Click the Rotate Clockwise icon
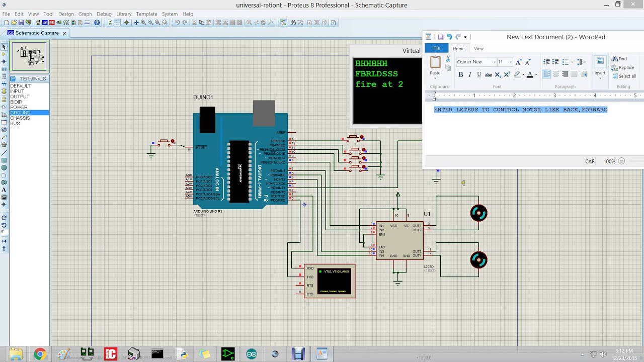The height and width of the screenshot is (362, 644). [x=4, y=218]
